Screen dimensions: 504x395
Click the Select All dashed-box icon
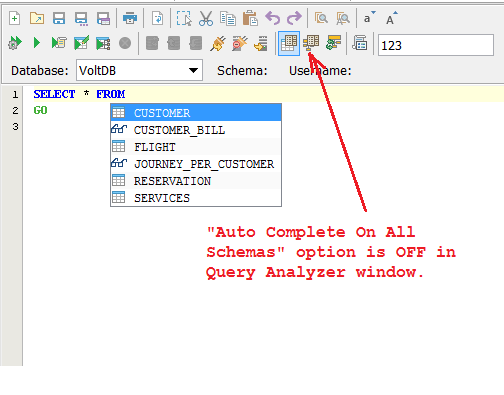coord(184,18)
